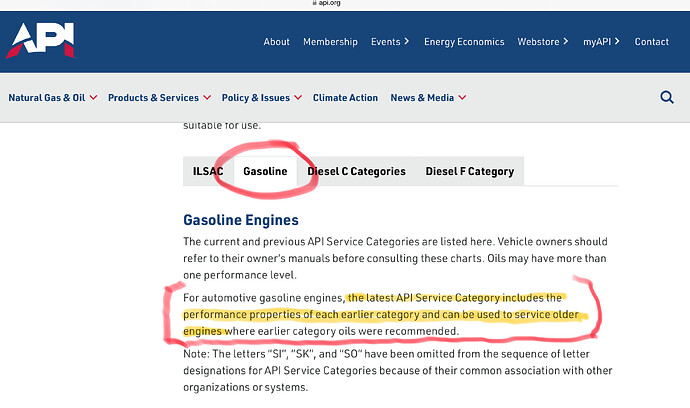This screenshot has width=690, height=408.
Task: Expand the Natural Gas & Oil dropdown arrow
Action: pos(93,98)
